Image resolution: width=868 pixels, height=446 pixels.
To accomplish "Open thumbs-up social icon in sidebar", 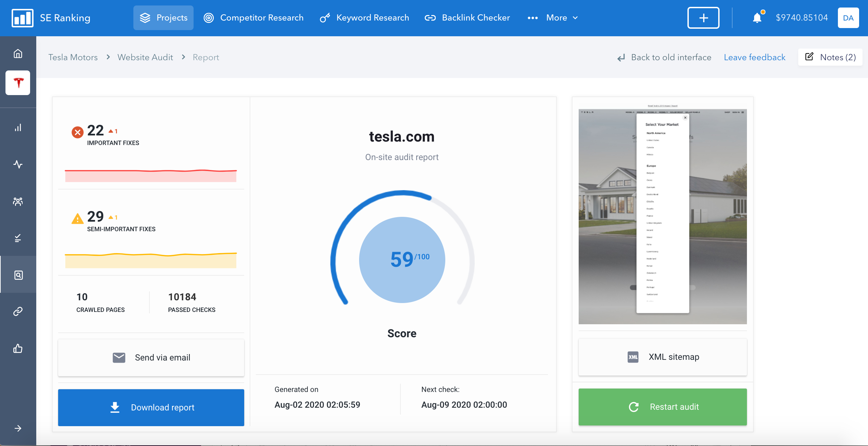I will point(18,349).
